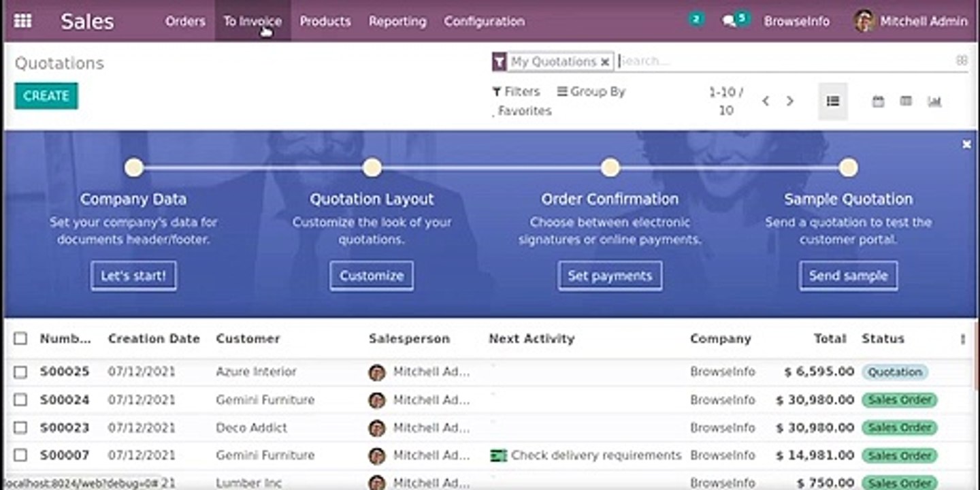Click the Sample Quotation step circle
The width and height of the screenshot is (980, 490).
(x=848, y=167)
